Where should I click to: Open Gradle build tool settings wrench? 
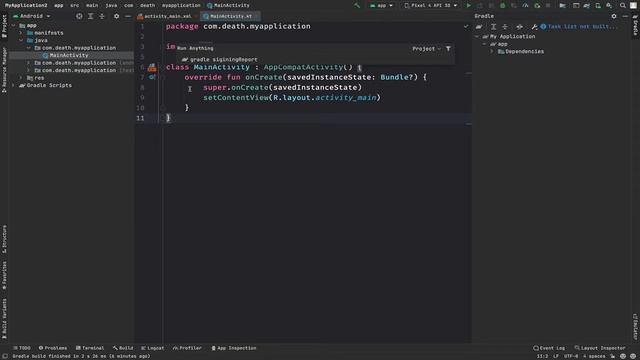click(534, 27)
